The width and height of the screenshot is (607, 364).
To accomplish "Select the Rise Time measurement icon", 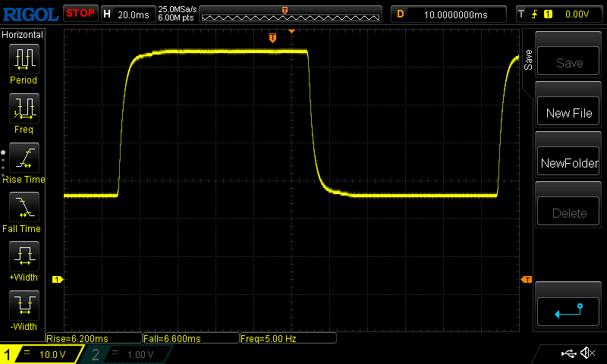I will tap(24, 158).
